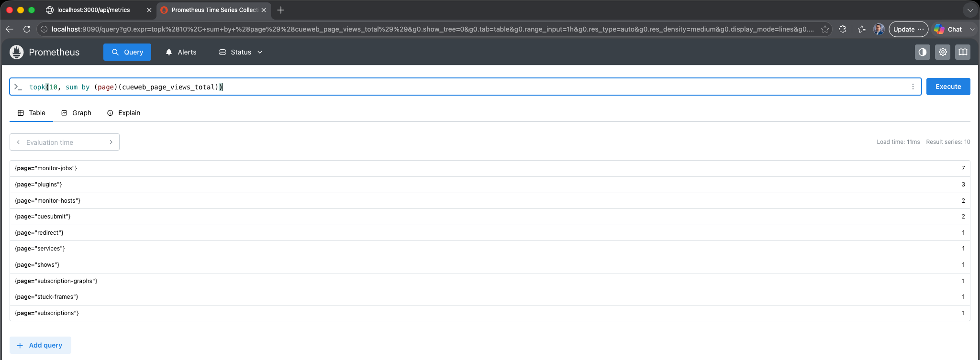Reload the page with the refresh icon

tap(27, 29)
